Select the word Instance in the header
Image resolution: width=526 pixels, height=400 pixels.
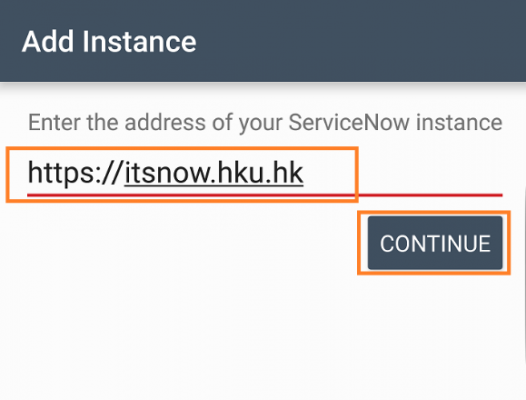coord(139,42)
